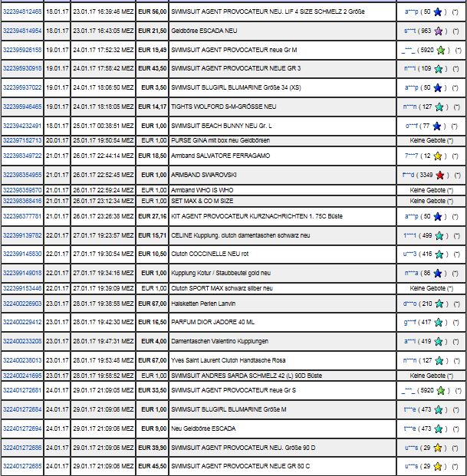
Task: Select price cell EUR 27,16
Action: [153, 216]
